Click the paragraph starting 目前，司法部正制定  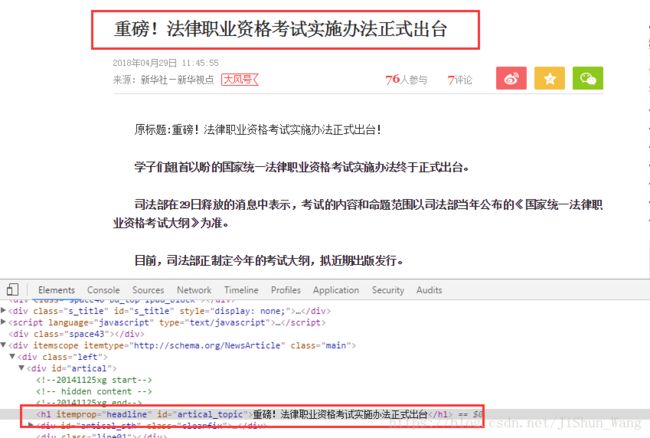[x=269, y=261]
